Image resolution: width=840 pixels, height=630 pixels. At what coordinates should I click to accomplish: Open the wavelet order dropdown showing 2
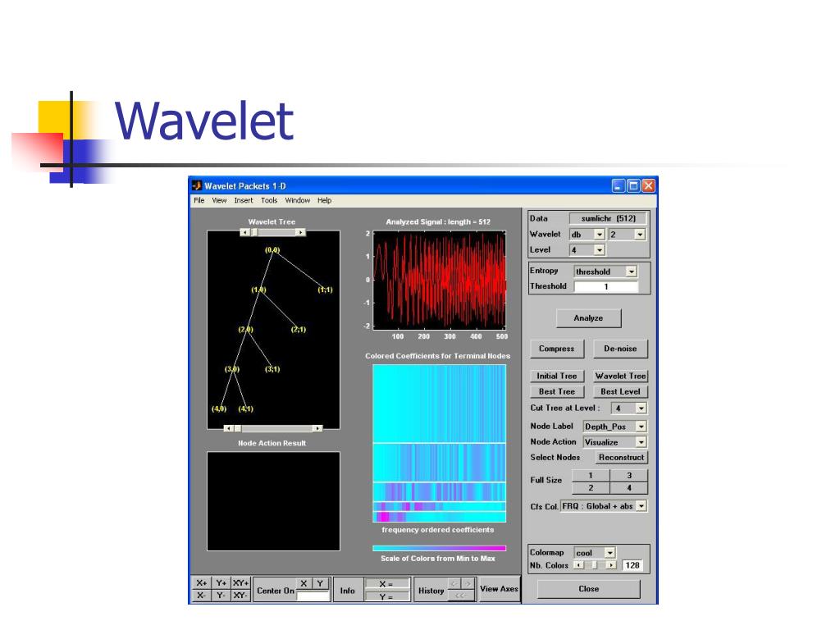coord(627,235)
